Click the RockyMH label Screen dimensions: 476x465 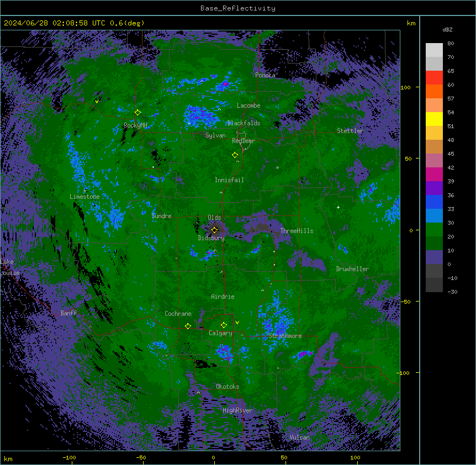pos(135,125)
